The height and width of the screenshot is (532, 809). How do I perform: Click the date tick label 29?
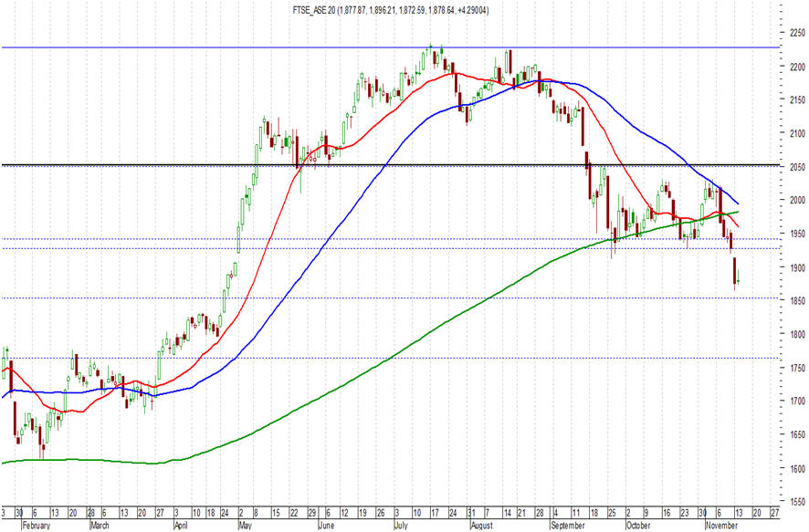coord(312,514)
